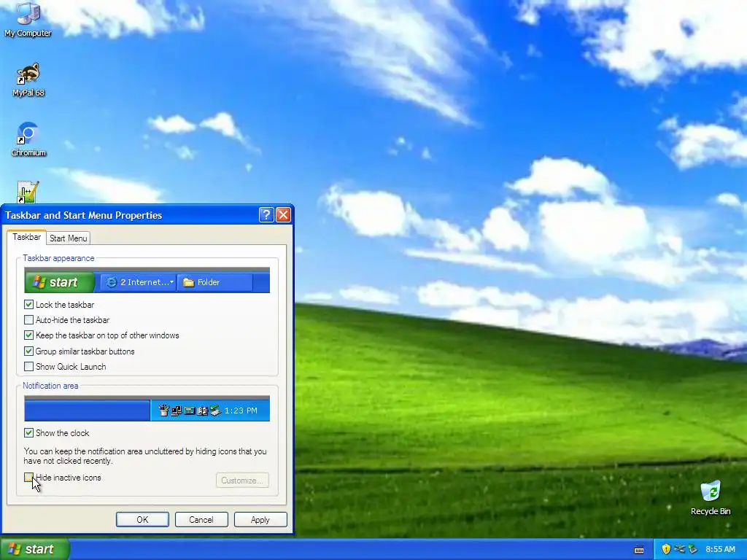Image resolution: width=747 pixels, height=560 pixels.
Task: Click the OK button
Action: pos(142,519)
